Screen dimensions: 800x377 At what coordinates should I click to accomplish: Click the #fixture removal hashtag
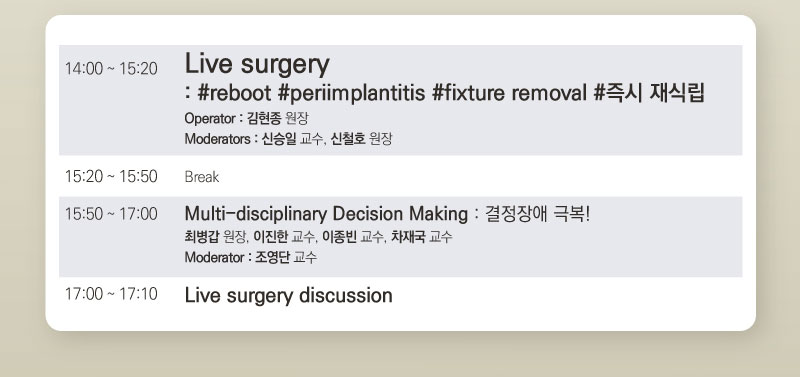[509, 93]
